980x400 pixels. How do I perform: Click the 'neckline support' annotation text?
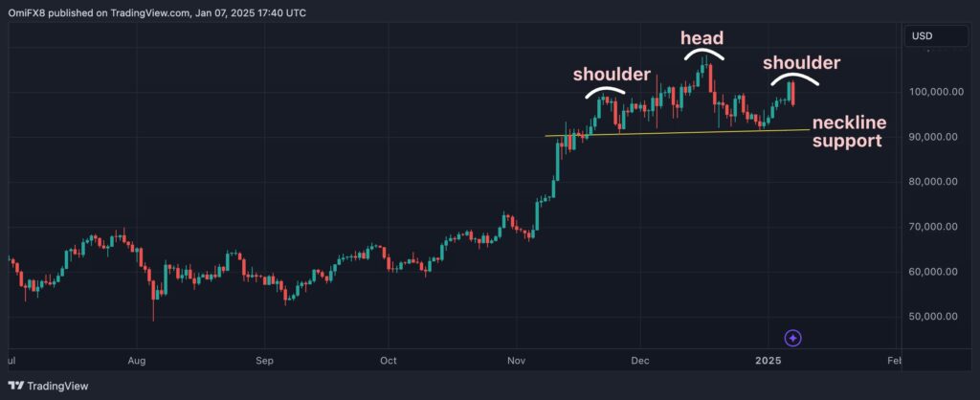[x=849, y=132]
